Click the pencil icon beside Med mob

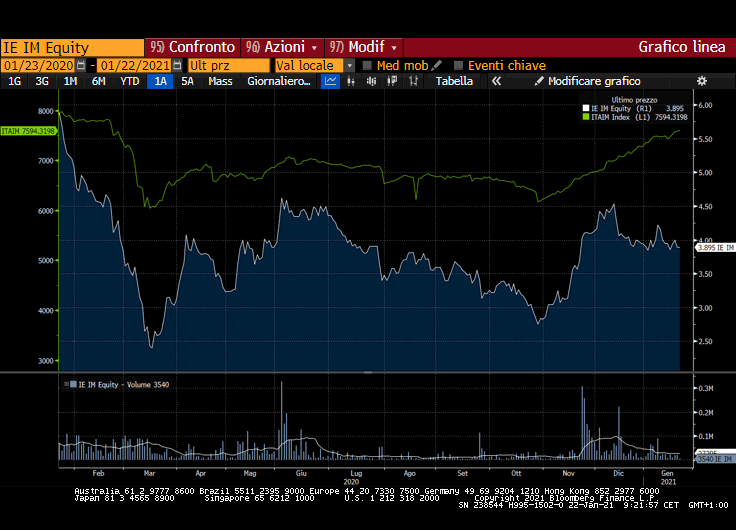[x=436, y=65]
